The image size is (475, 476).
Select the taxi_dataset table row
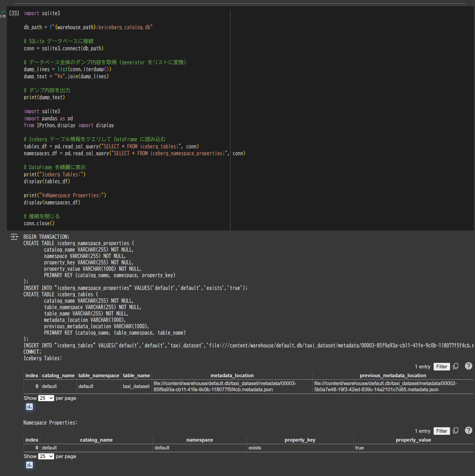(x=136, y=386)
